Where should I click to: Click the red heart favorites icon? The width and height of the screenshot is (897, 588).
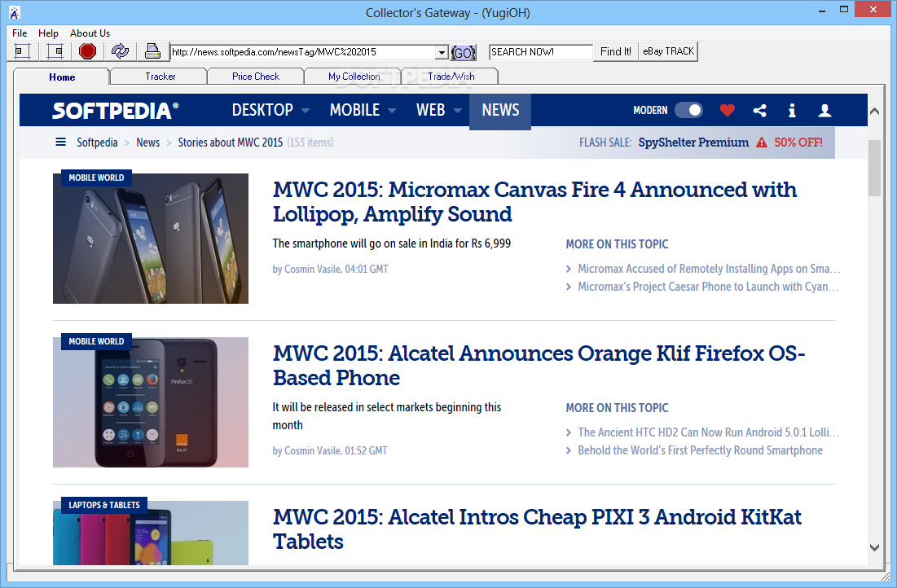pos(727,111)
